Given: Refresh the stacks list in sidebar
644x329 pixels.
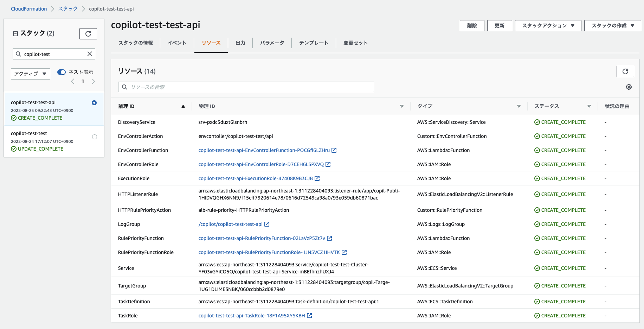Looking at the screenshot, I should 88,34.
